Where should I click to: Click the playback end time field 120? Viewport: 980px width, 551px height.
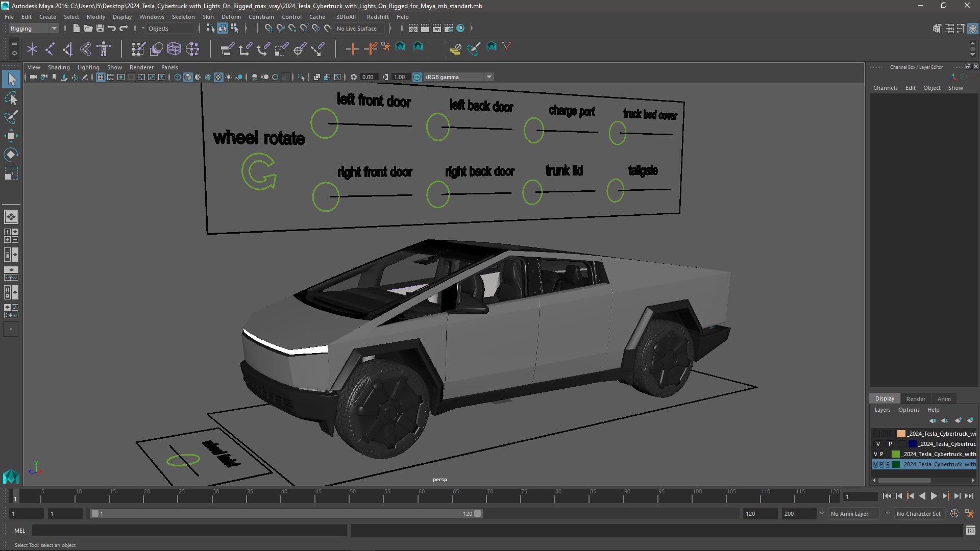[x=759, y=514]
